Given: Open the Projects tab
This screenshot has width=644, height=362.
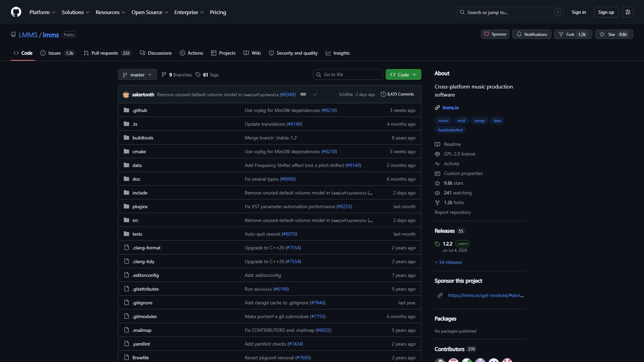Looking at the screenshot, I should (223, 53).
